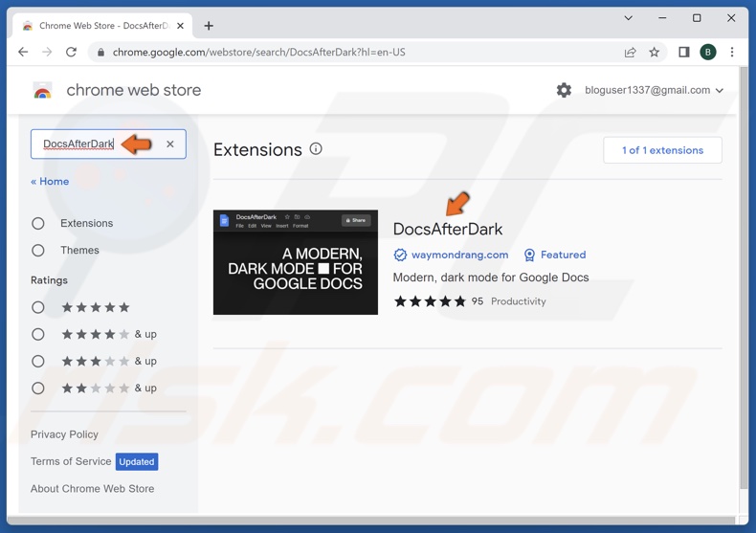Filter by four stars & up

38,334
